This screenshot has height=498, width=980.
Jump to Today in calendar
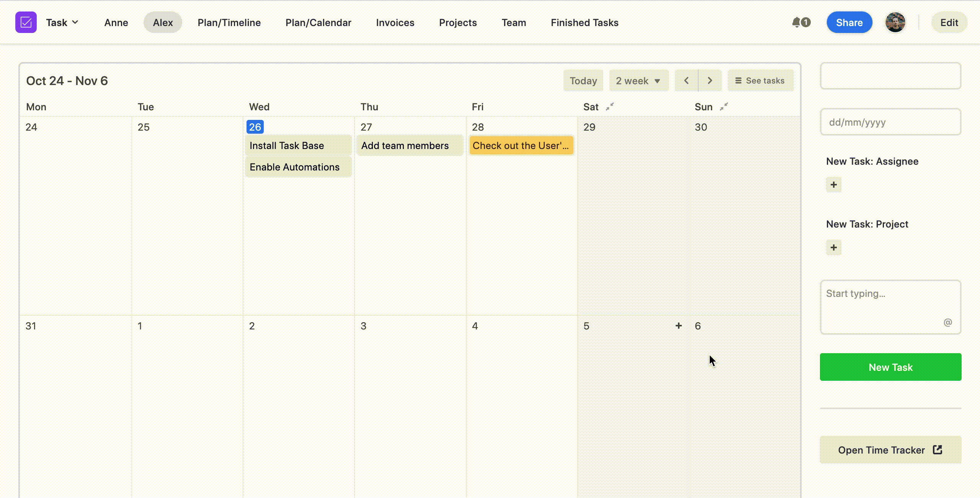tap(583, 80)
